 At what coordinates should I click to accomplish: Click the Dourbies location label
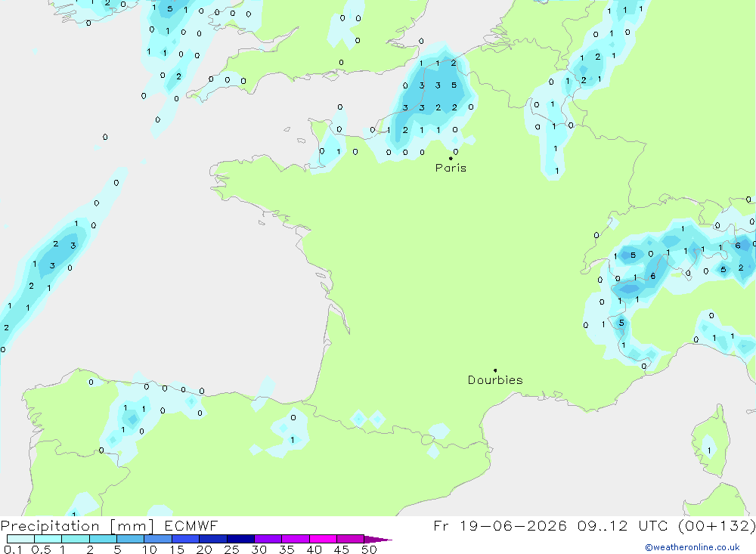495,380
